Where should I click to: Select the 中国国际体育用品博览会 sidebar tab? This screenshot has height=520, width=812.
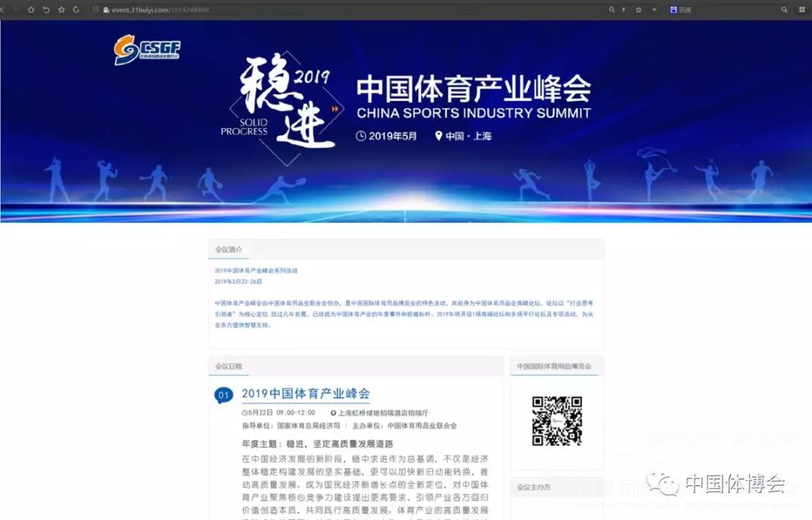[554, 366]
